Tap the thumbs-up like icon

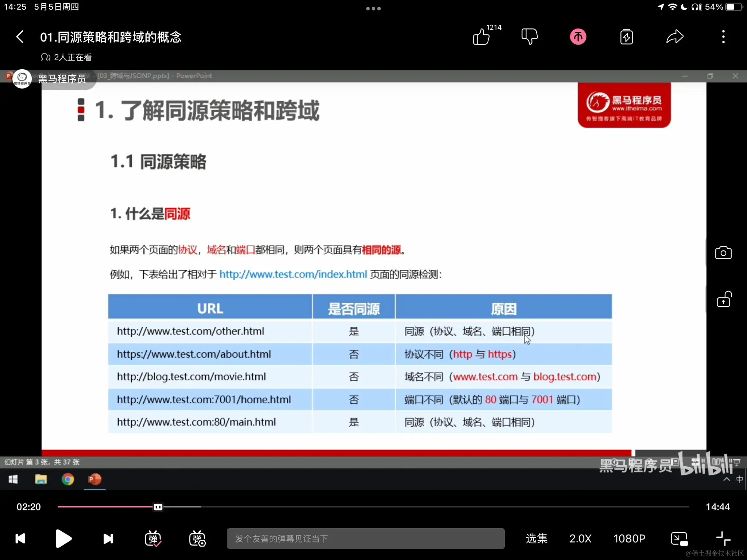[481, 37]
